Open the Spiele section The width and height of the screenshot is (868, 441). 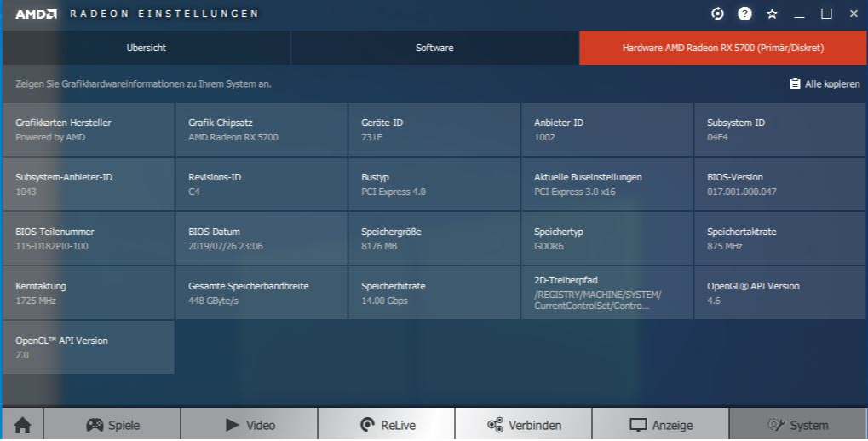tap(112, 425)
